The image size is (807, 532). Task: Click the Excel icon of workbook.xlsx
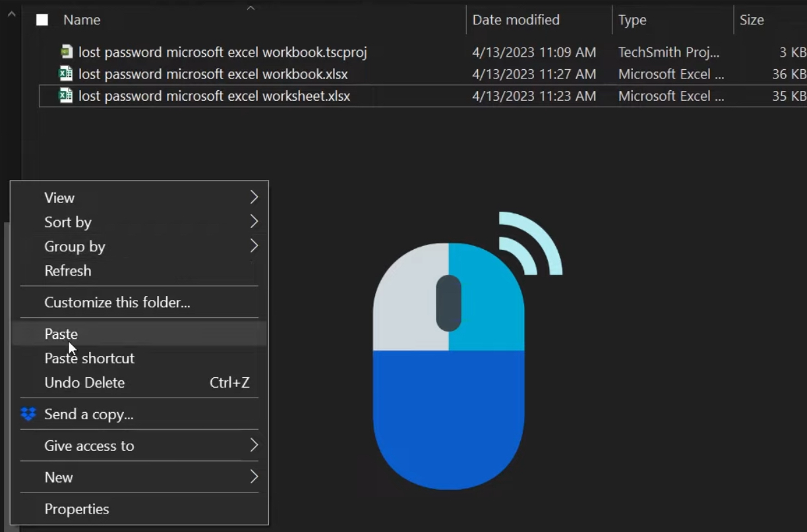pos(66,74)
